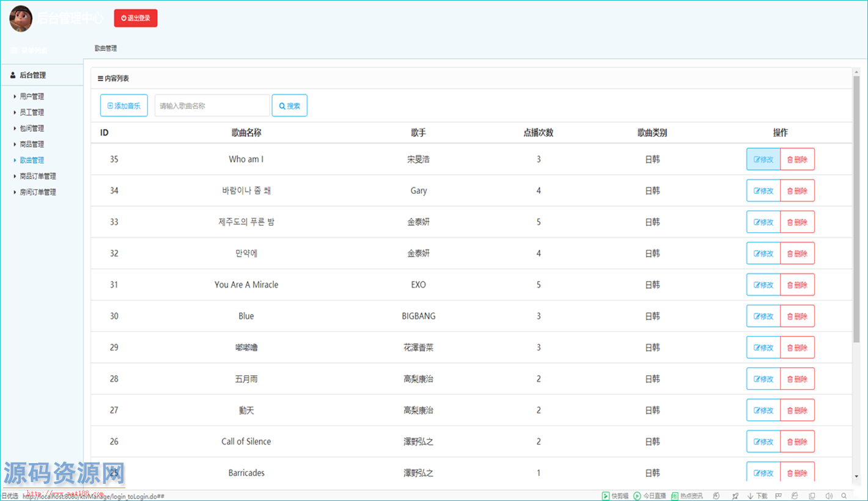Image resolution: width=868 pixels, height=501 pixels.
Task: Open 用户管理 in the sidebar
Action: [x=32, y=97]
